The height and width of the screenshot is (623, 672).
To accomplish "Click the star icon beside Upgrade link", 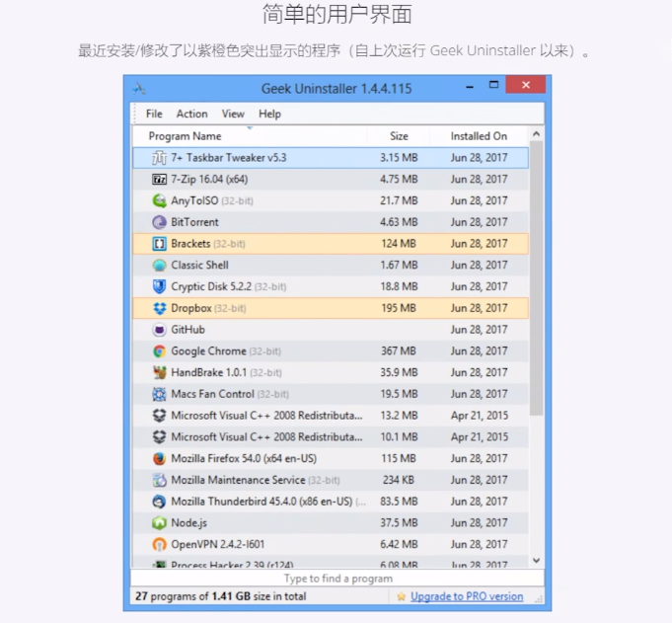I will point(402,596).
